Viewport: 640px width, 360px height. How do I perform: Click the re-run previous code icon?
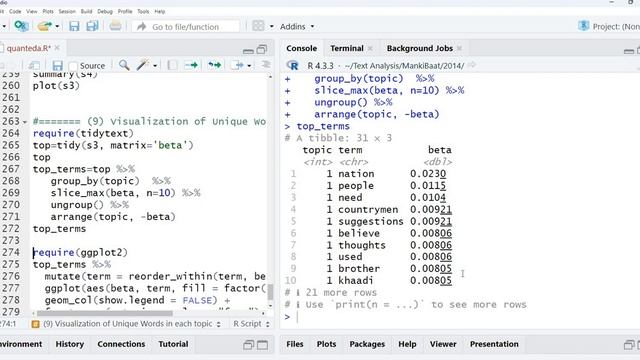click(214, 65)
